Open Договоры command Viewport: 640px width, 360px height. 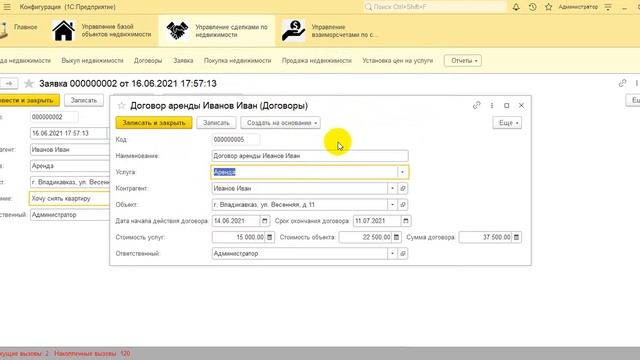click(x=148, y=60)
